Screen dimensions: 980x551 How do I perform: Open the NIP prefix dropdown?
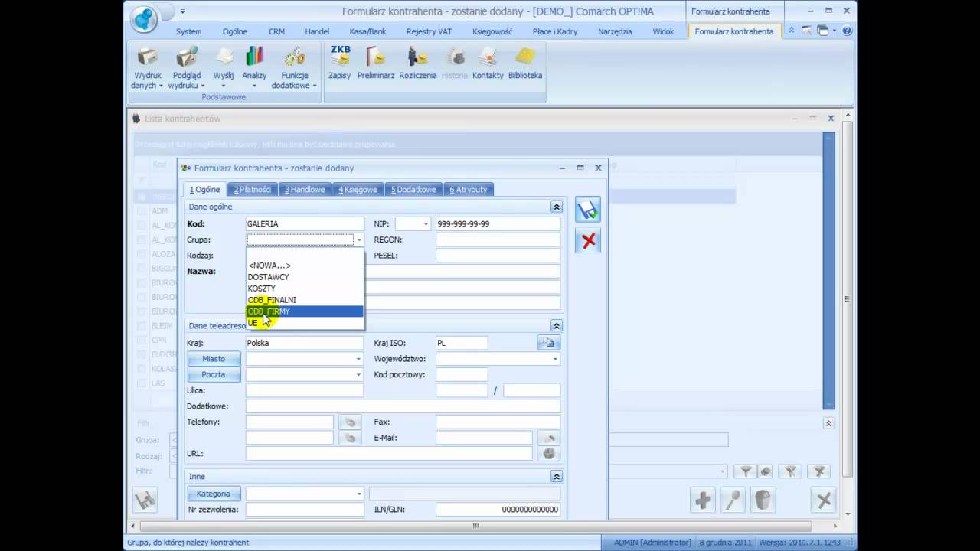click(426, 224)
